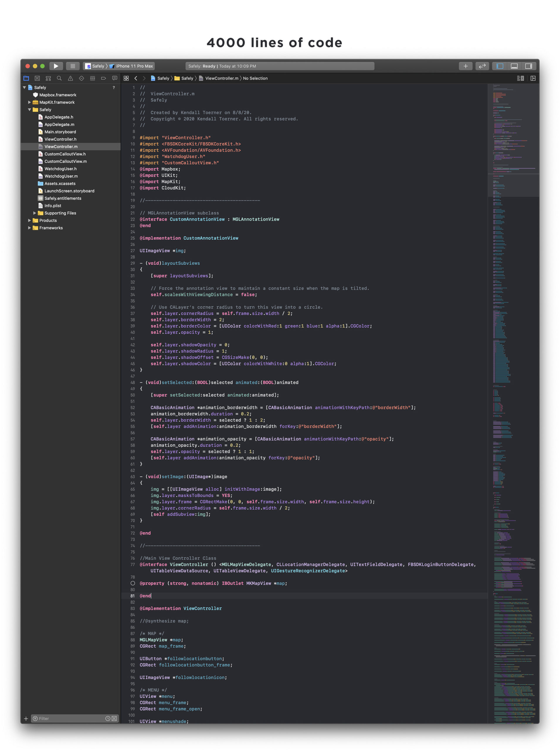This screenshot has width=560, height=751.
Task: Expand the Products folder
Action: (x=30, y=221)
